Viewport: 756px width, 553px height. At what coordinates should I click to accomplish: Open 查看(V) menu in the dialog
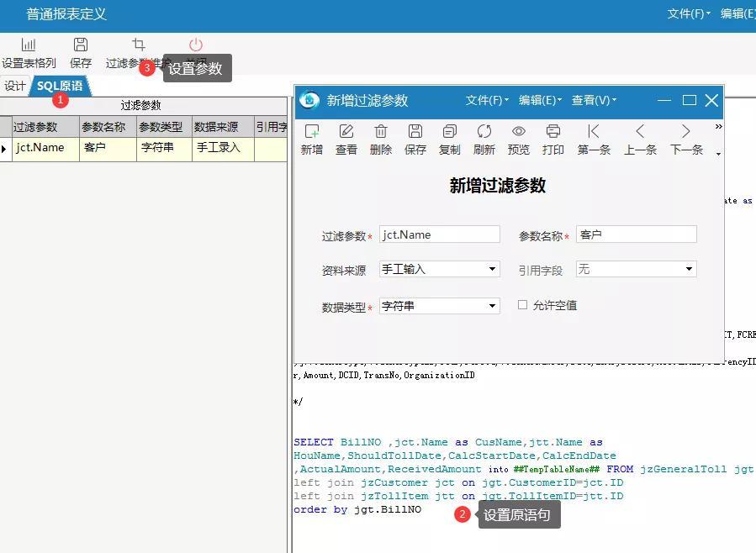tap(594, 100)
